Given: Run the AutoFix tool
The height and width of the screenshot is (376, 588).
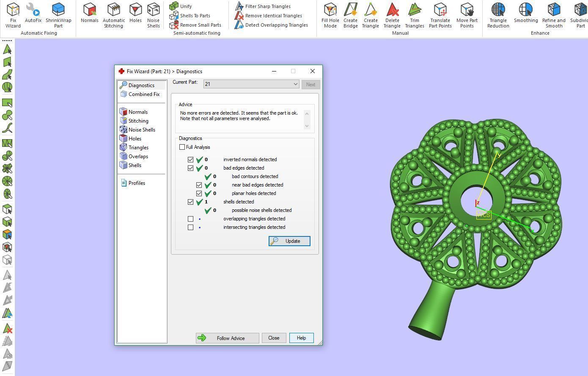Looking at the screenshot, I should pyautogui.click(x=33, y=13).
